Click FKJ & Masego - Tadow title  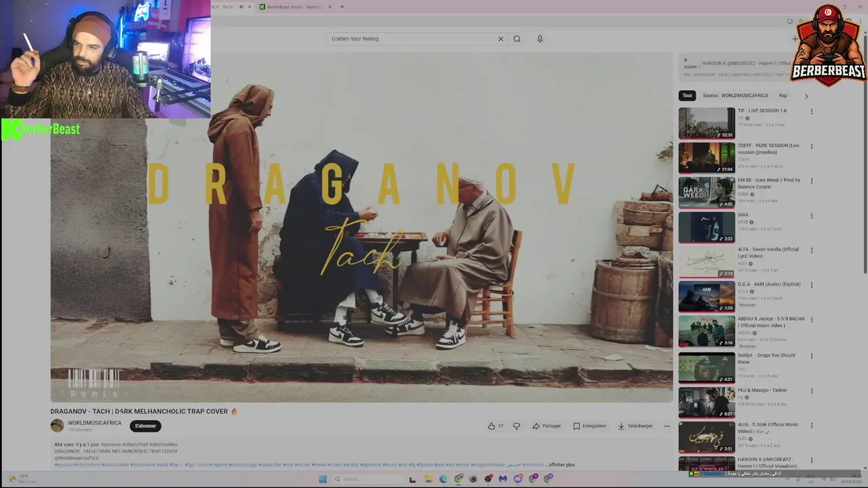click(x=762, y=390)
